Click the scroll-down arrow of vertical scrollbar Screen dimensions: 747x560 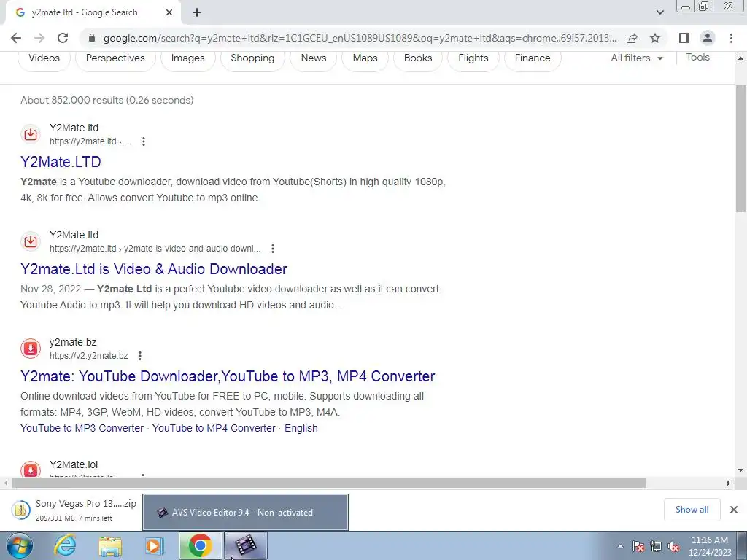(x=741, y=470)
